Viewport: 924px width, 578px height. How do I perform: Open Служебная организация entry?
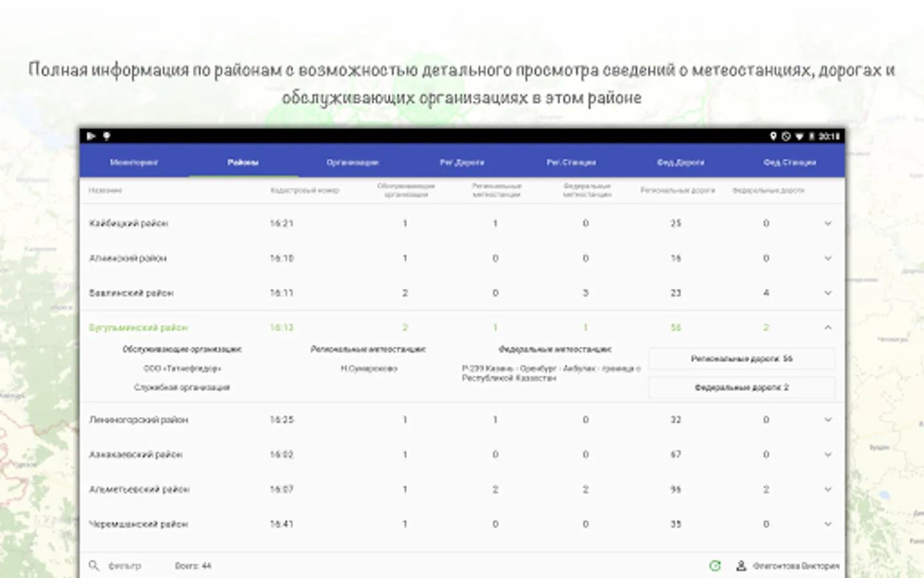pos(182,387)
